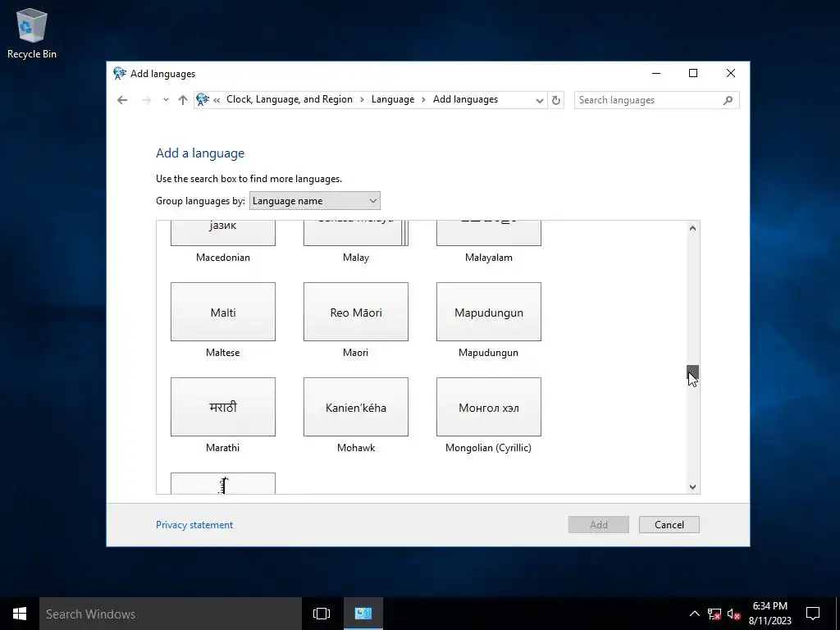
Task: Select the Монгол хэл tile
Action: [x=489, y=407]
